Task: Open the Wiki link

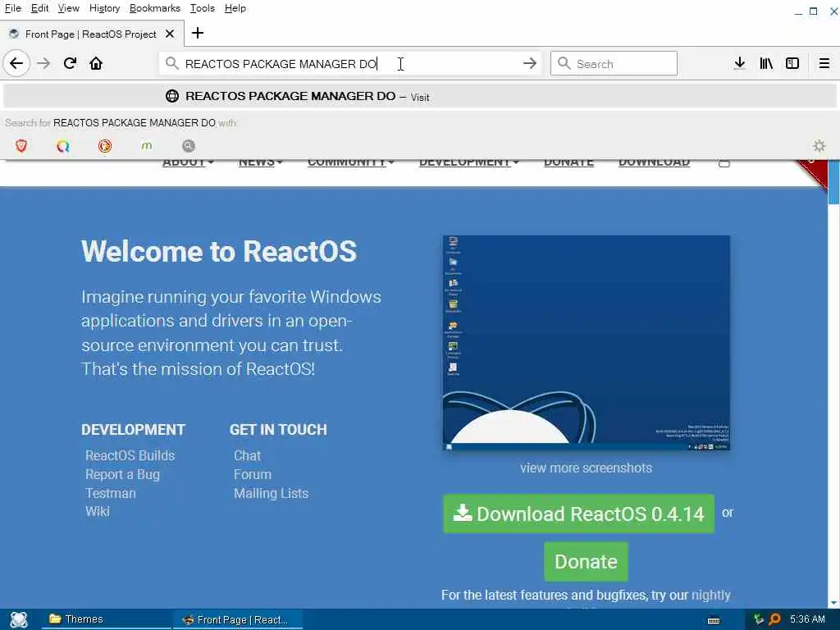Action: [x=98, y=512]
